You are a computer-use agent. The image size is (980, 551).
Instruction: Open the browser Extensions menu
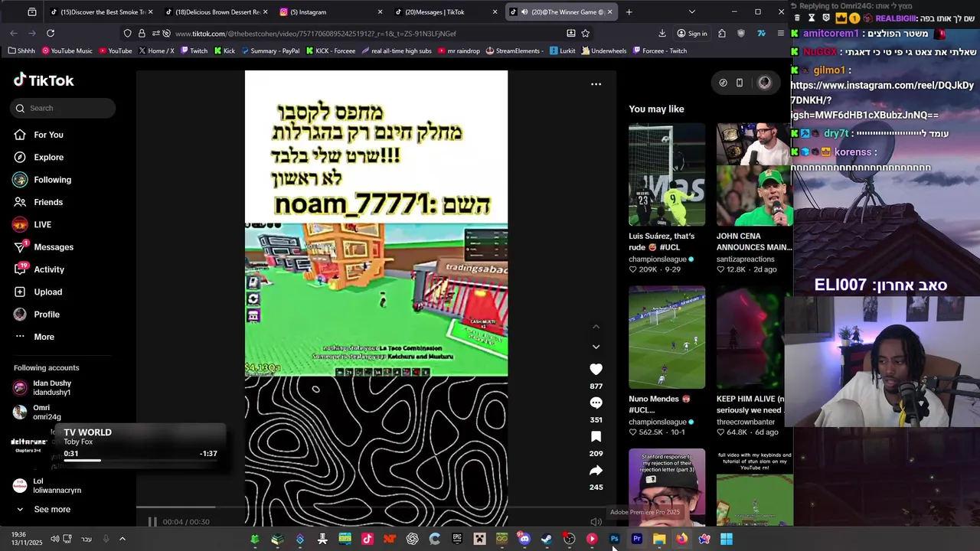[722, 34]
